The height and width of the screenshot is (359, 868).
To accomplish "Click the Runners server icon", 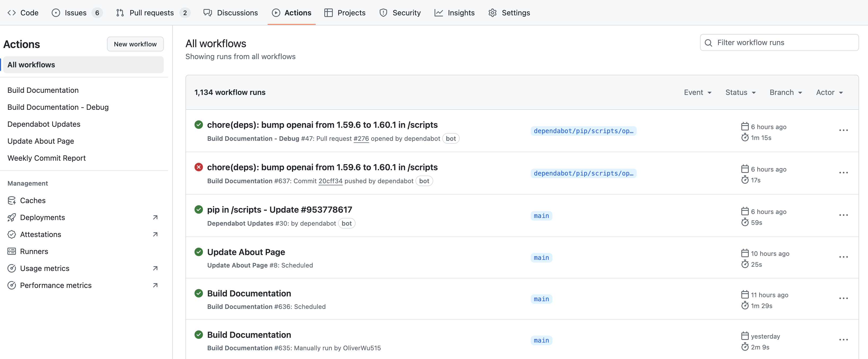I will (x=12, y=251).
